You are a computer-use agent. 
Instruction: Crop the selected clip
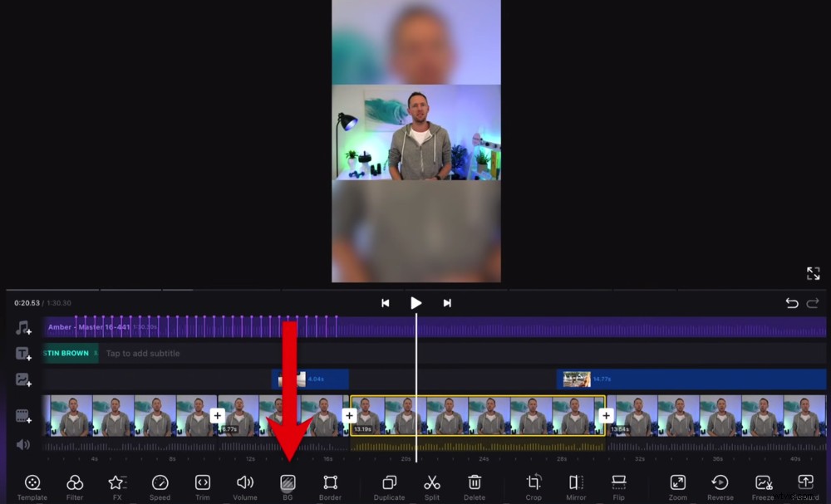[533, 486]
